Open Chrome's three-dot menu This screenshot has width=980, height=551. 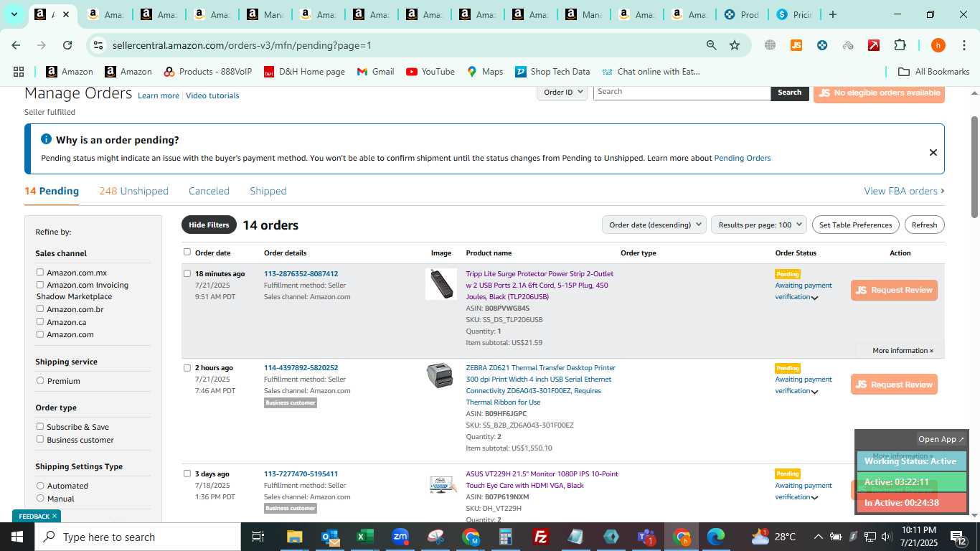click(x=963, y=45)
